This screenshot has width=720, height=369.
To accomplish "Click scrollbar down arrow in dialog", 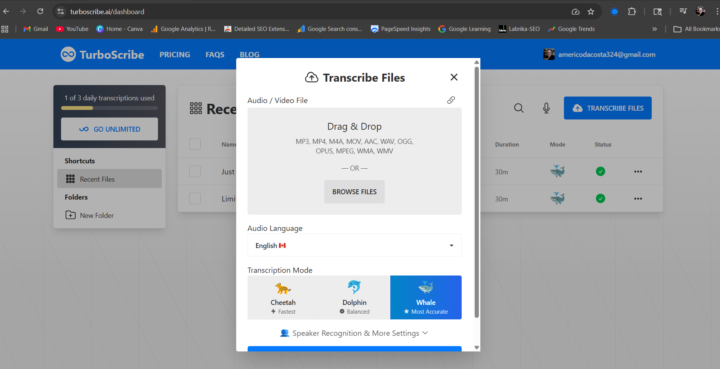I will pyautogui.click(x=477, y=347).
